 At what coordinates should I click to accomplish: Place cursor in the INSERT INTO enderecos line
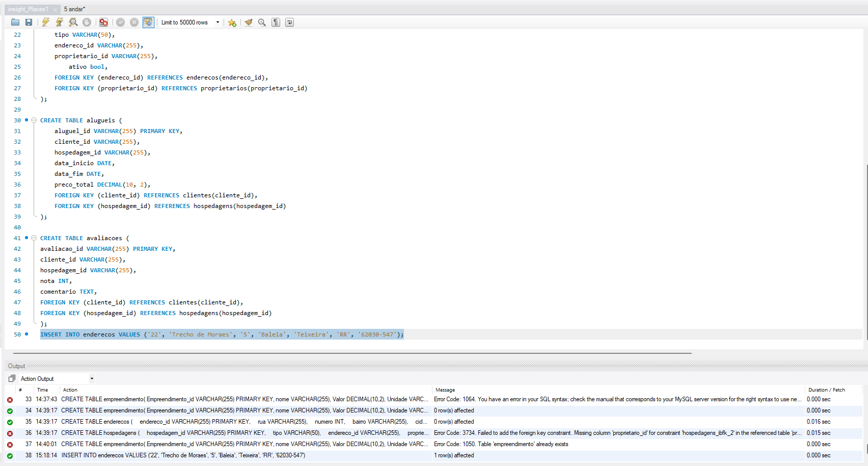[x=222, y=334]
